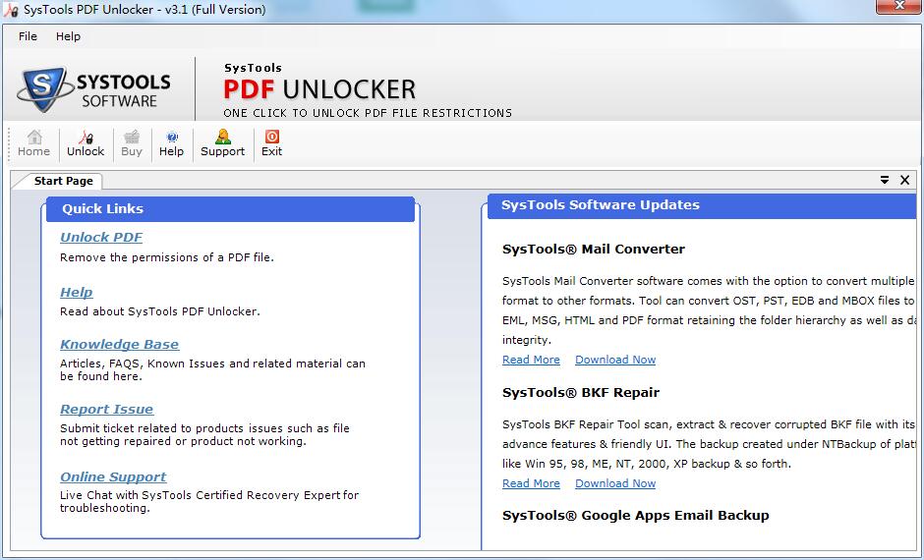Screen dimensions: 924x560
Task: Open the Online Support link
Action: pyautogui.click(x=113, y=476)
